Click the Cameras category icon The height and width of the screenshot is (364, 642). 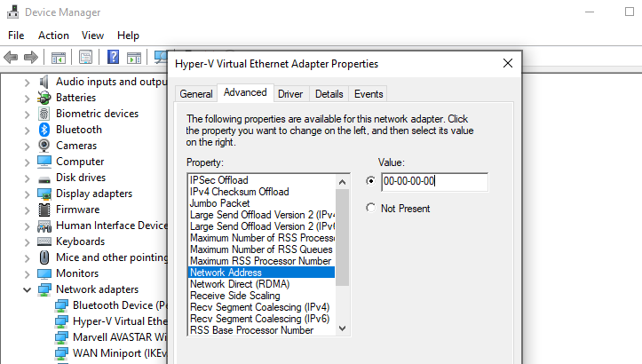44,146
